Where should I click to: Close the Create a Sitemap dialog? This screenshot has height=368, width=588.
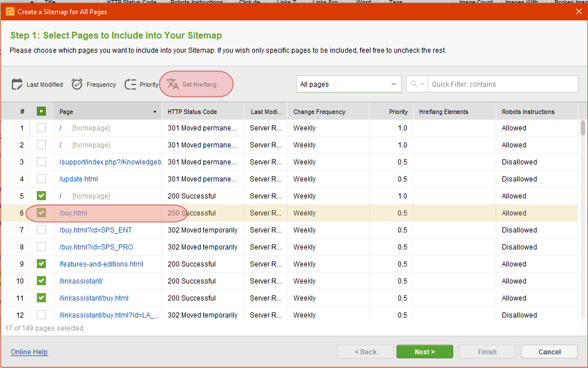[578, 12]
